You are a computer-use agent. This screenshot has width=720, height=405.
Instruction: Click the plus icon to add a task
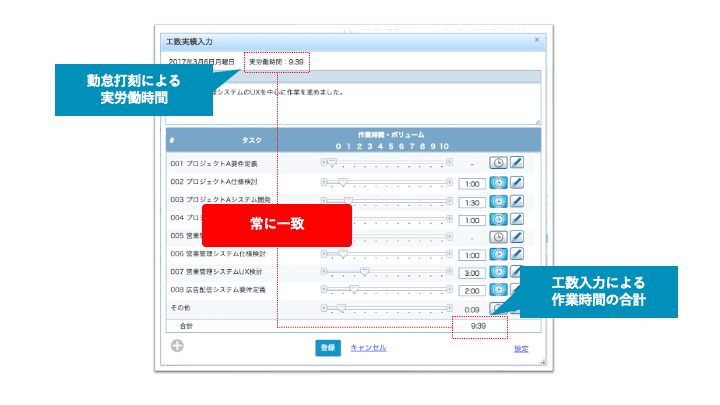[x=177, y=347]
